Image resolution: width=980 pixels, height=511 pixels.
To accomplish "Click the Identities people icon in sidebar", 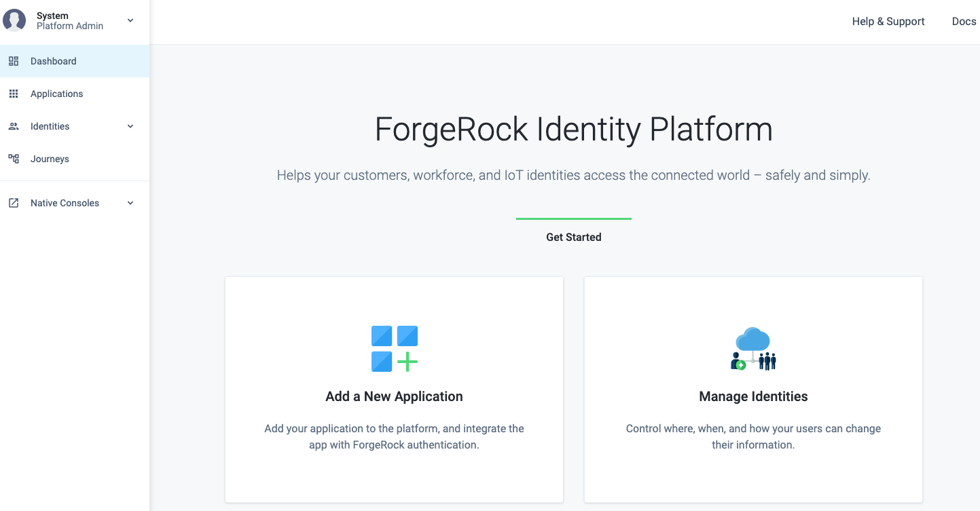I will tap(14, 126).
